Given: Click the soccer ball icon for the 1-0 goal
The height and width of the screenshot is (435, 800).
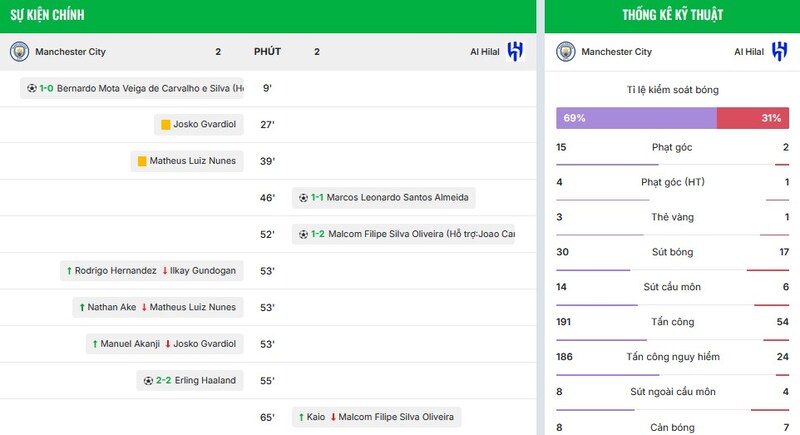Looking at the screenshot, I should click(32, 88).
